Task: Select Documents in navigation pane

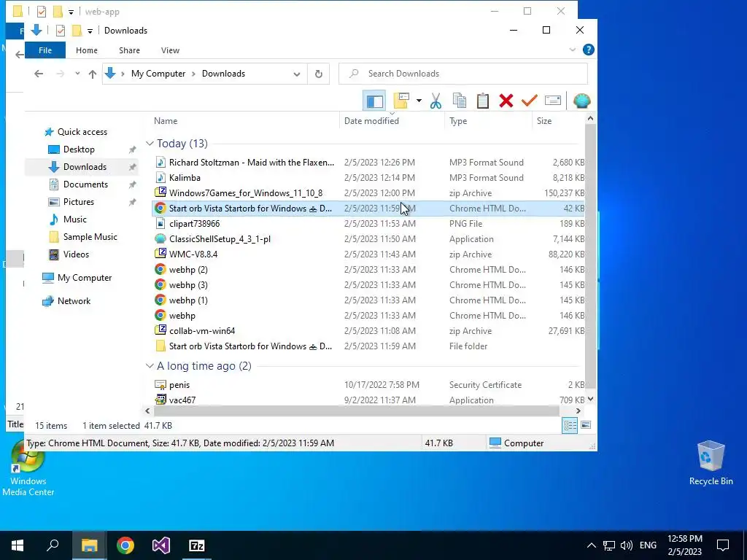Action: click(x=85, y=184)
